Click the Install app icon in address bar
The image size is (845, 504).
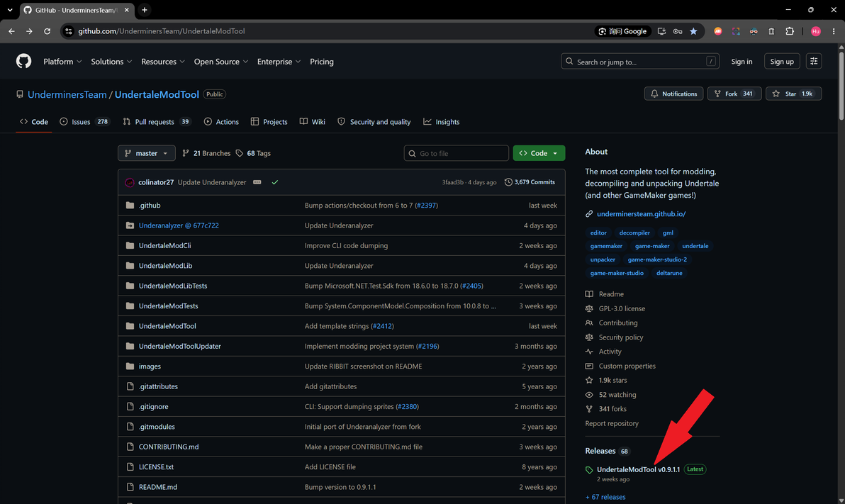click(662, 31)
